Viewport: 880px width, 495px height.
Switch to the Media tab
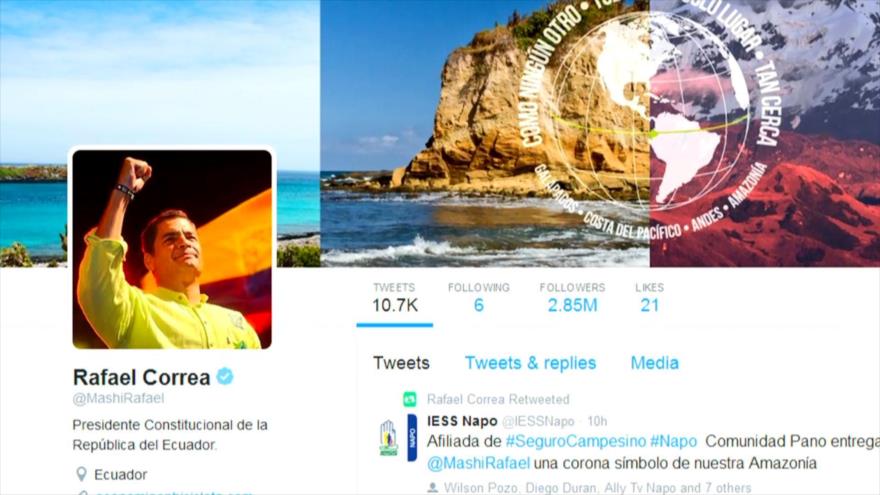coord(654,363)
